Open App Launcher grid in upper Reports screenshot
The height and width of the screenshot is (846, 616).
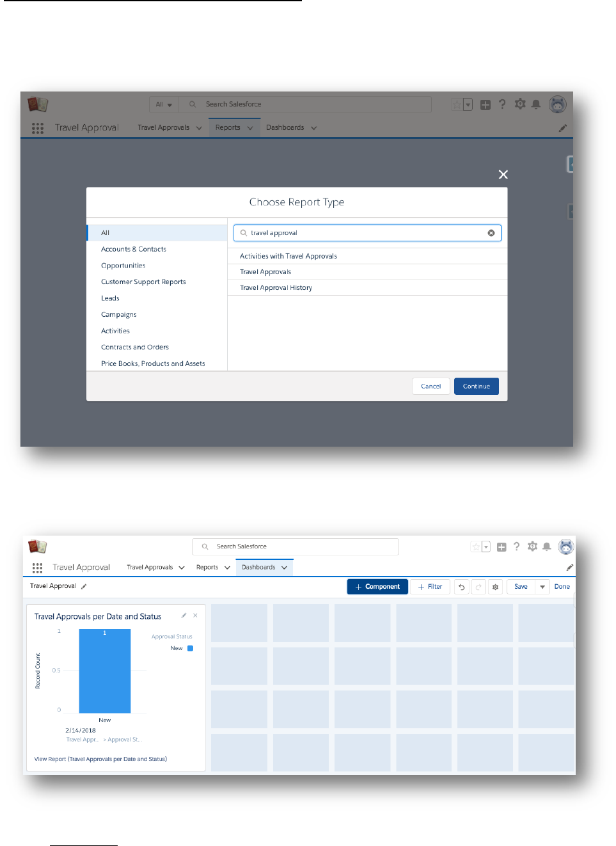38,128
